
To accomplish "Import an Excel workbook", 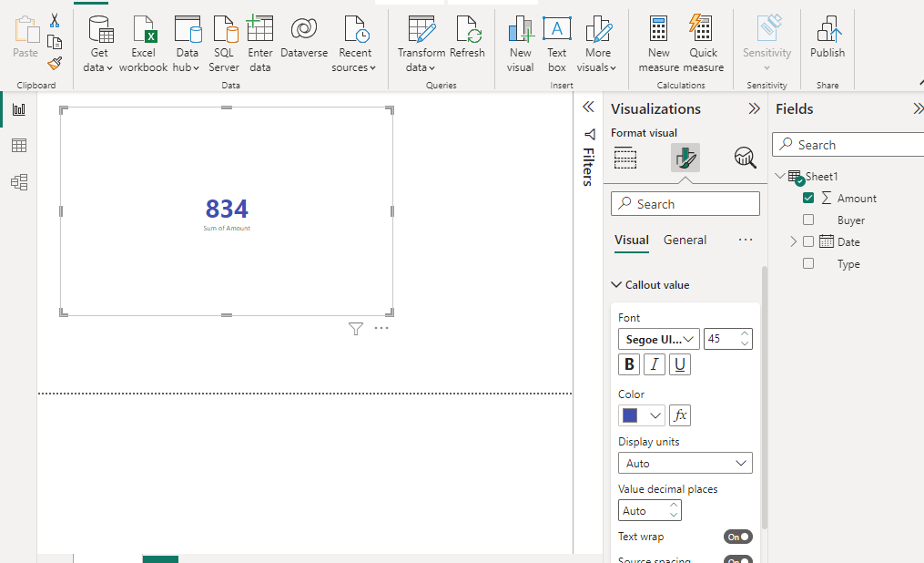I will 143,45.
